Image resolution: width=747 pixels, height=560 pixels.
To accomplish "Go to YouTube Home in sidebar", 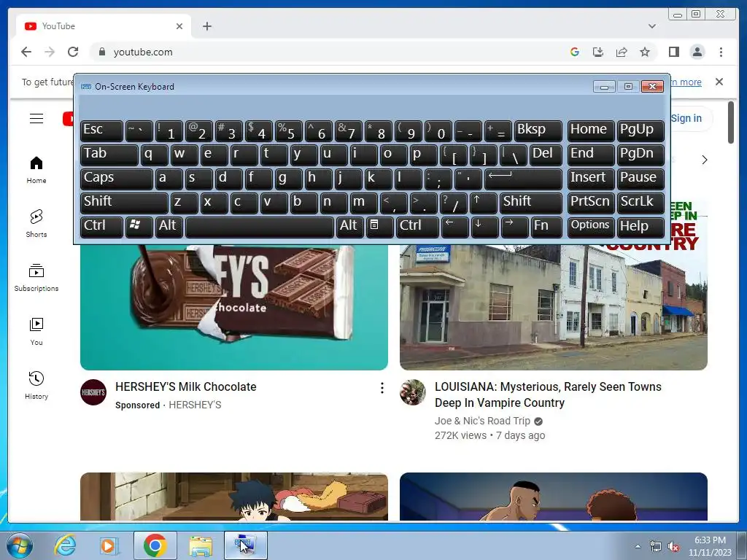I will click(36, 170).
